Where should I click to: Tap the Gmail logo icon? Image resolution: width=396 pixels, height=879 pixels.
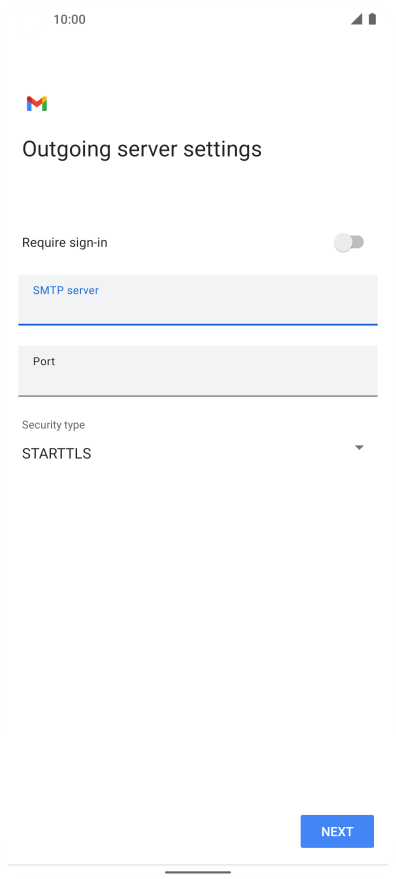37,104
